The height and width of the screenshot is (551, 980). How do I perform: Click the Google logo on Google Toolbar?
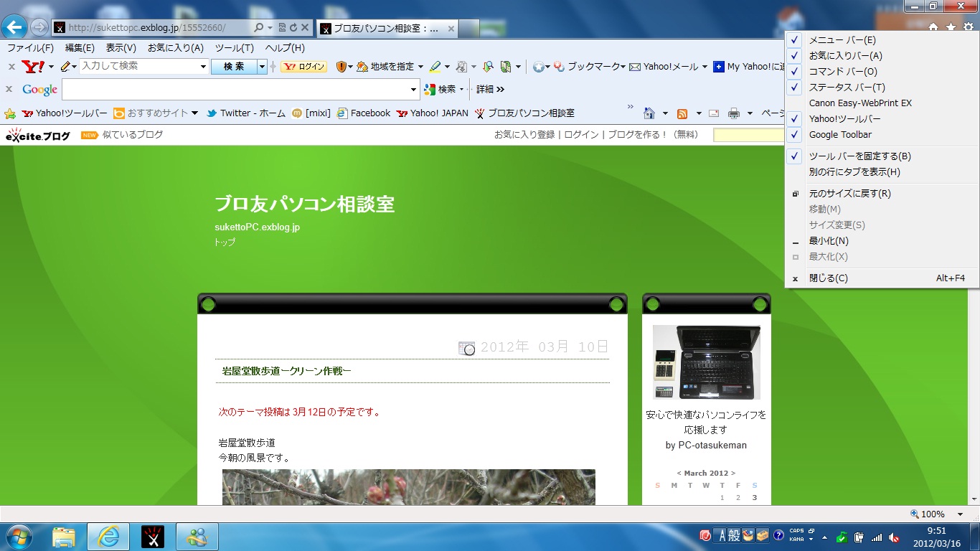point(39,90)
